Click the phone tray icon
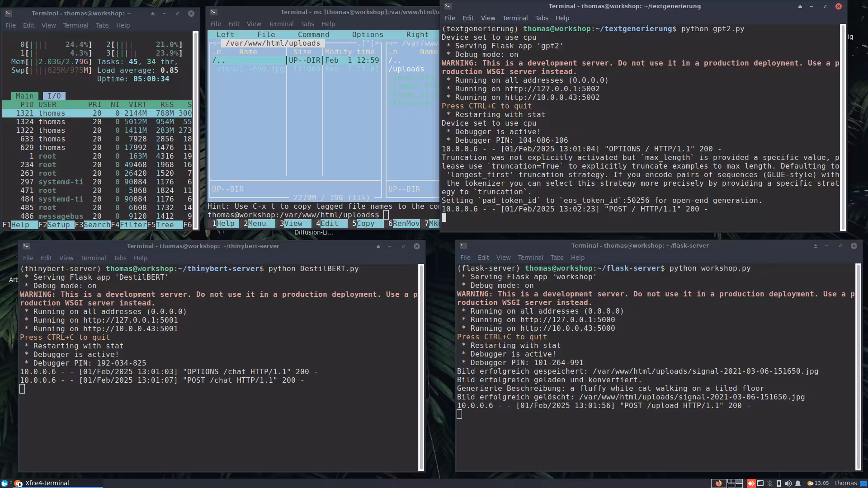This screenshot has height=488, width=868. pyautogui.click(x=778, y=483)
